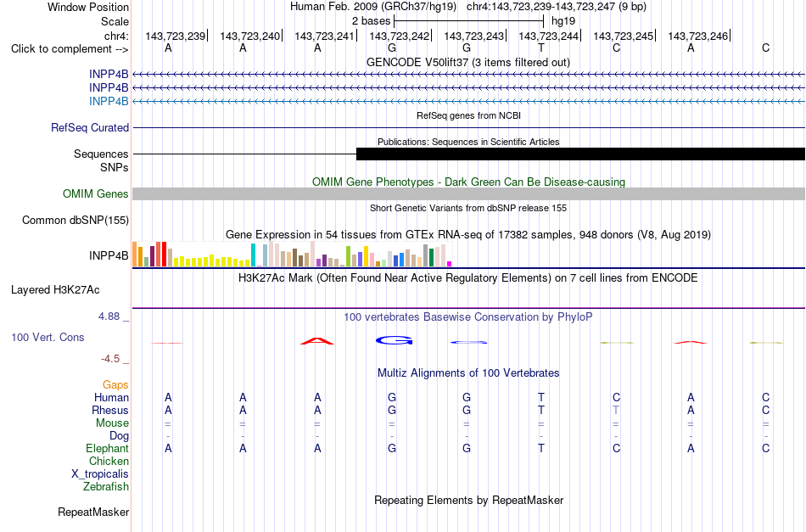
Task: Select the Elephant alignment row label
Action: point(107,448)
